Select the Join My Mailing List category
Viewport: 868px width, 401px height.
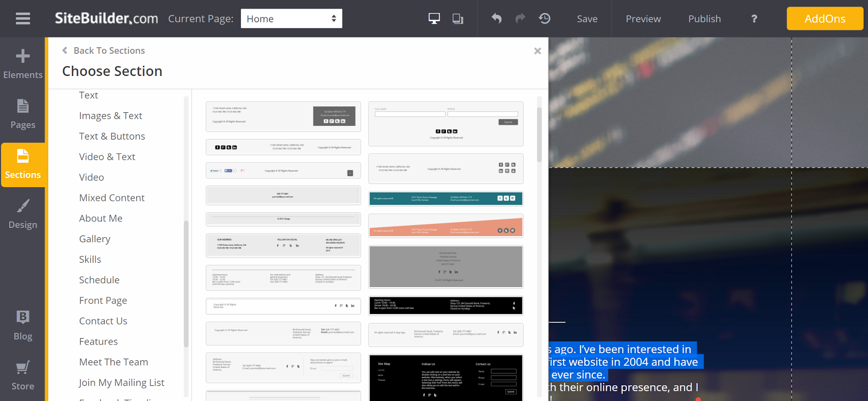click(122, 383)
